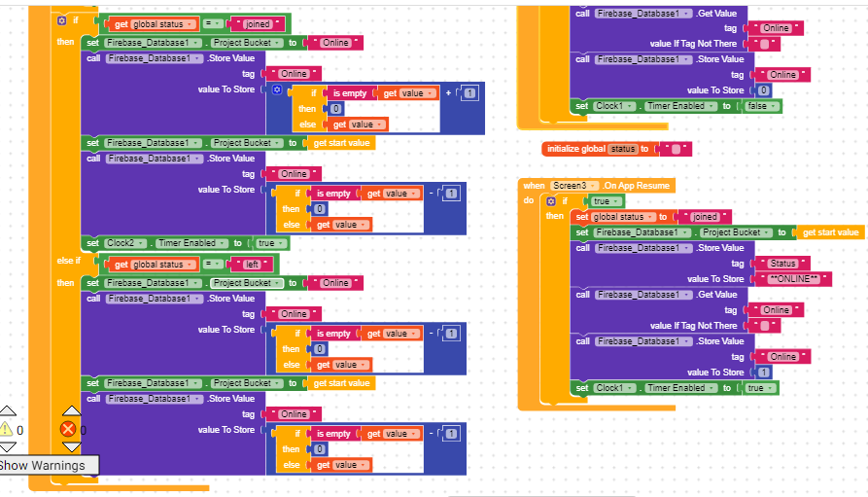Click number 0 stored above Clock1 false block
The image size is (868, 497).
point(763,90)
